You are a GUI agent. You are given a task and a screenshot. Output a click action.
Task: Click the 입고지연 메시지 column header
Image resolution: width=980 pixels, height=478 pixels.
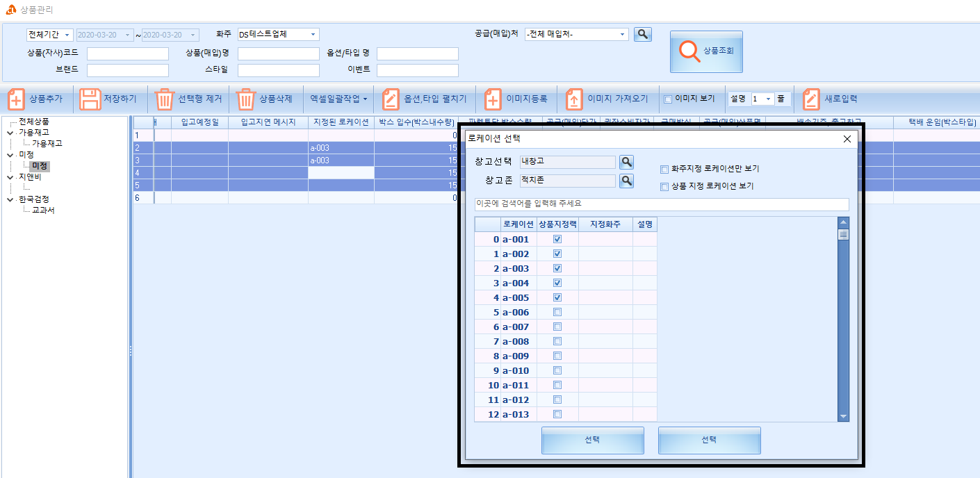[x=268, y=122]
